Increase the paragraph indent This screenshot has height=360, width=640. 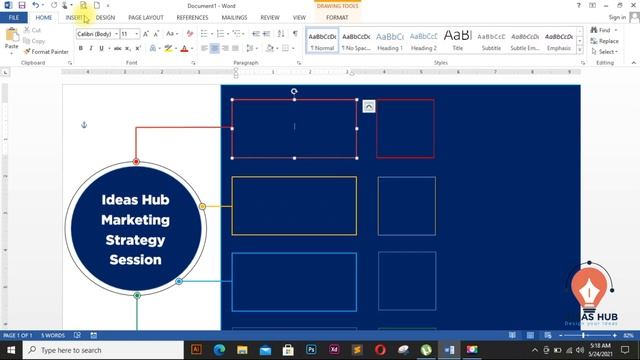point(267,34)
